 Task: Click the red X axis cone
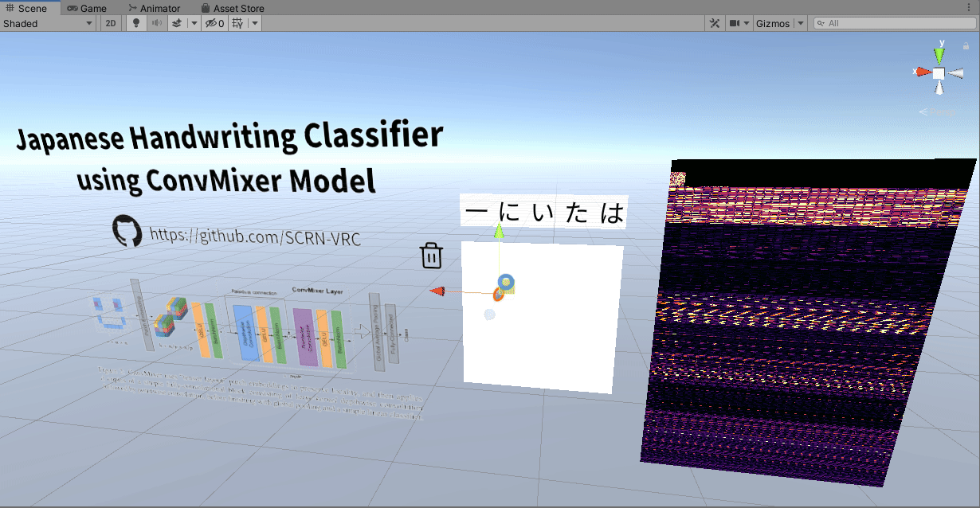point(923,72)
